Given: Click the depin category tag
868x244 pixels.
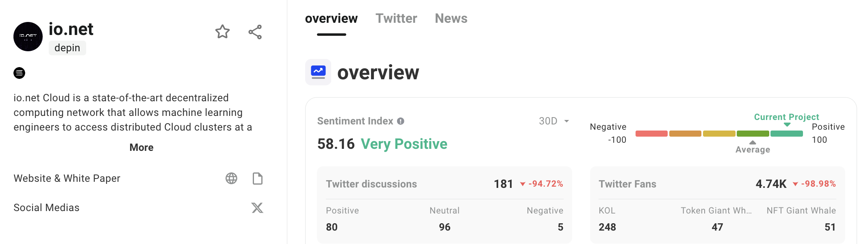Looking at the screenshot, I should click(67, 48).
